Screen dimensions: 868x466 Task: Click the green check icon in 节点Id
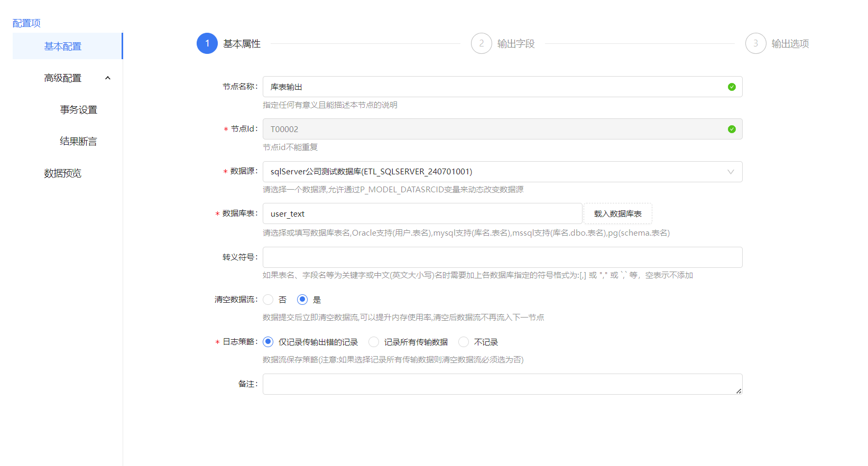click(732, 129)
